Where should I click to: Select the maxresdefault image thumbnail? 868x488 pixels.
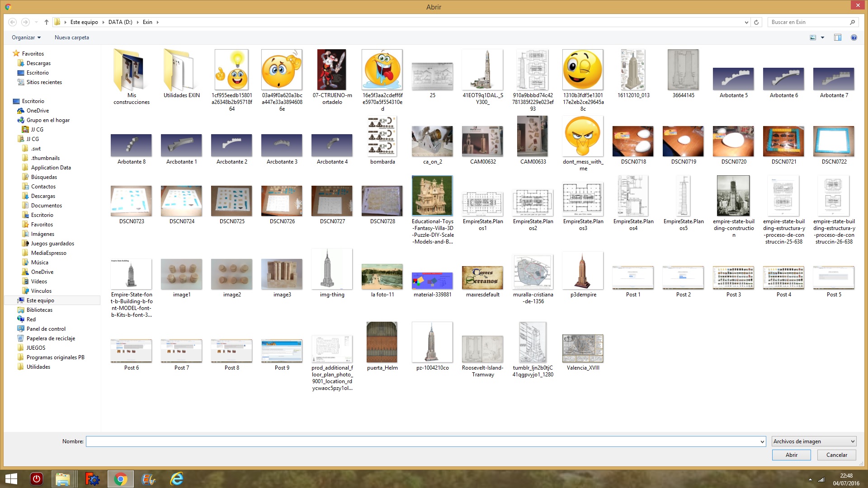482,277
